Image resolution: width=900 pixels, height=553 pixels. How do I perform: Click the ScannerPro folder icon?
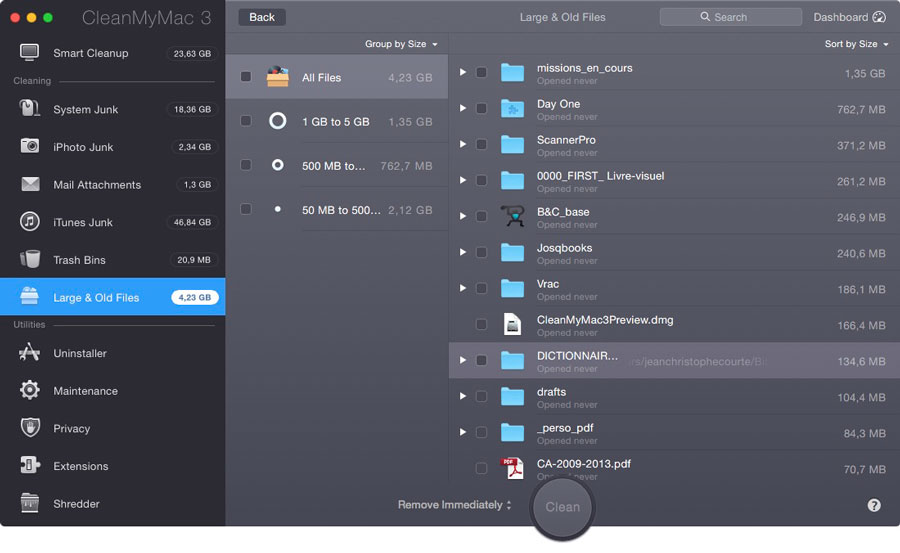512,145
